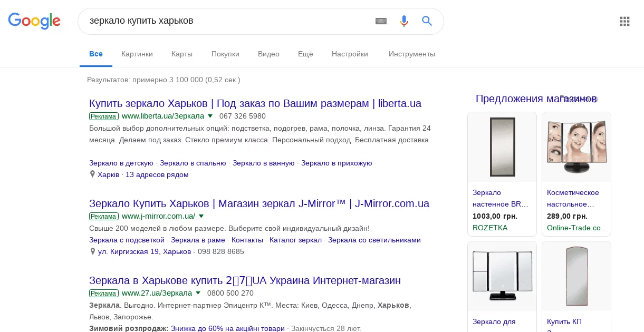This screenshot has height=332, width=644.
Task: Switch to the Покупки tab
Action: pos(225,54)
